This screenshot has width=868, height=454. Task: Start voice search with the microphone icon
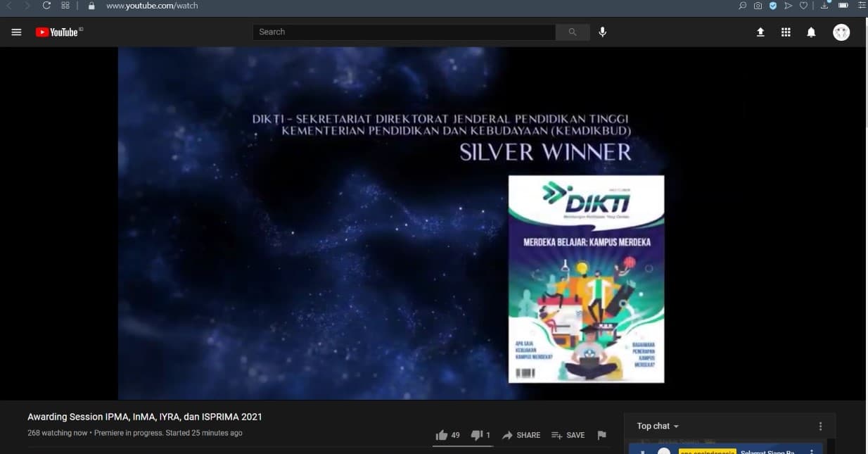[602, 32]
